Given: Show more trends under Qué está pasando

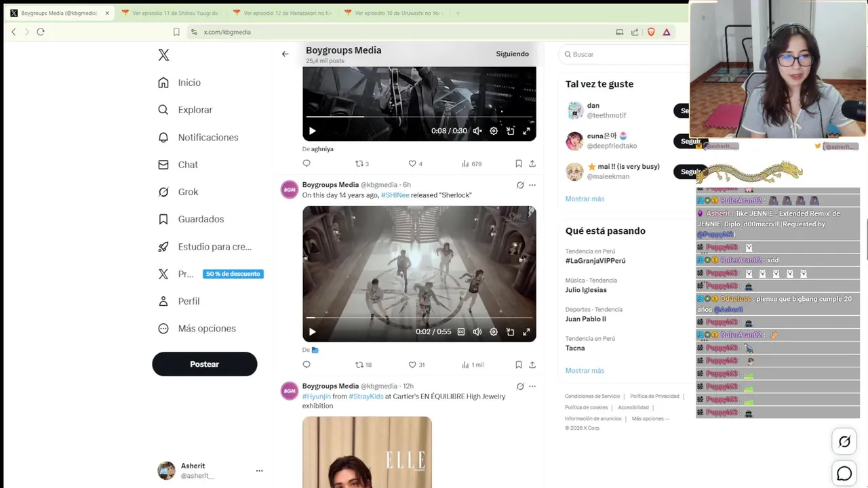Looking at the screenshot, I should point(585,371).
